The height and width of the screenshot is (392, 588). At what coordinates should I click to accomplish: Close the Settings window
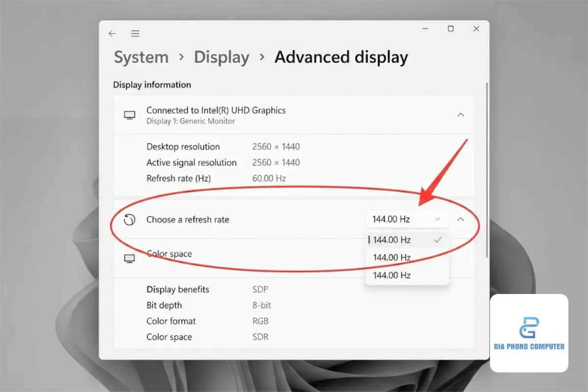(x=476, y=29)
